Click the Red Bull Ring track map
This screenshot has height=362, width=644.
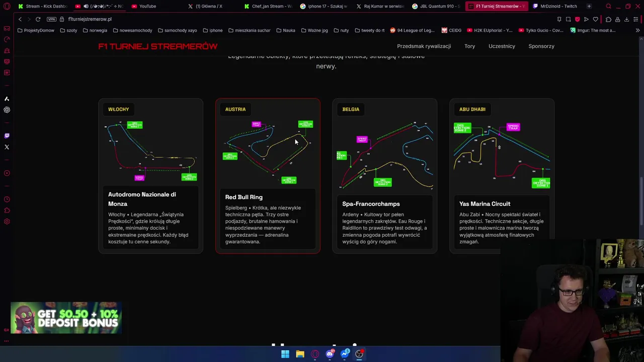pos(268,152)
